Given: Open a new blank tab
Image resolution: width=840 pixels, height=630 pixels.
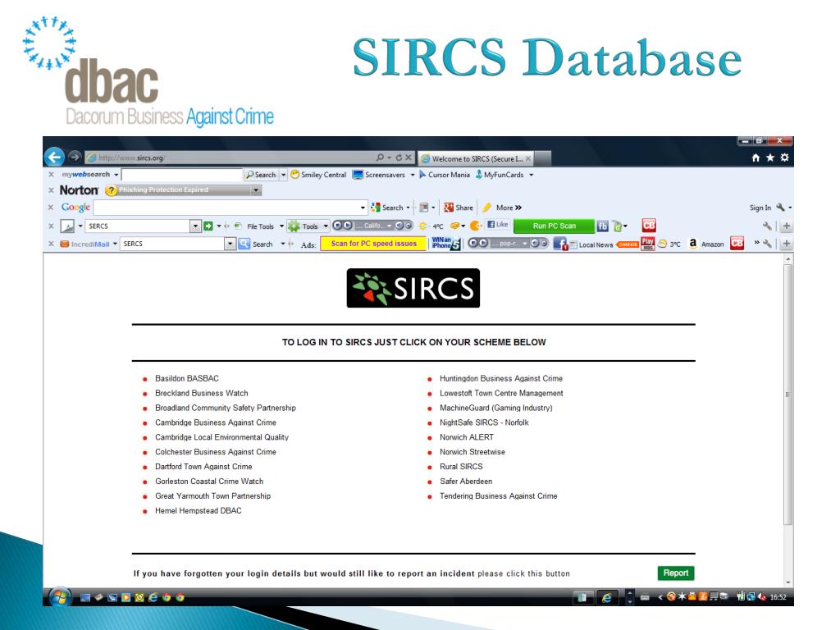Looking at the screenshot, I should click(543, 158).
